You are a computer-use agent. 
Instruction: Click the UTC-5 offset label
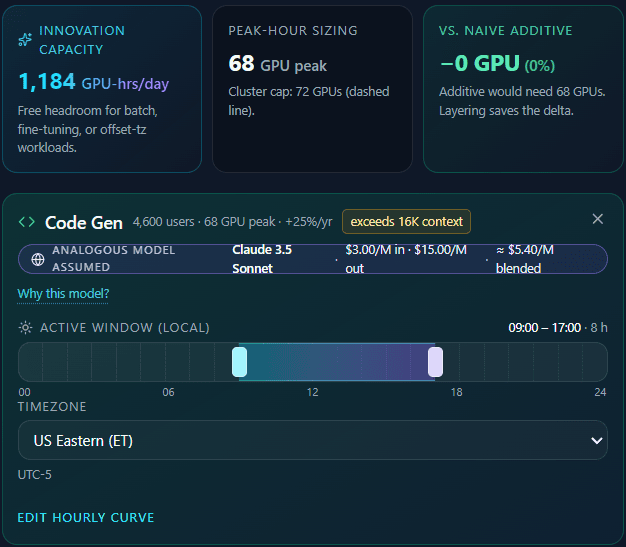coord(35,475)
